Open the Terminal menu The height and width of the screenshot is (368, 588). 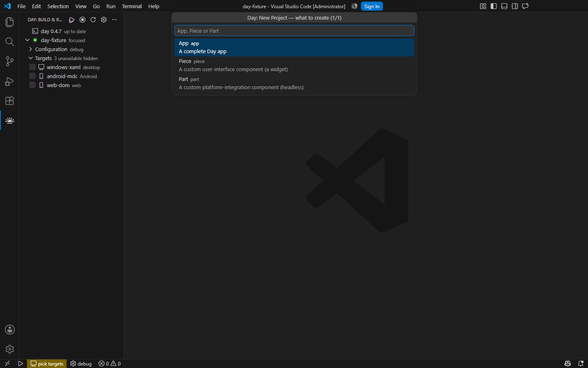[132, 6]
